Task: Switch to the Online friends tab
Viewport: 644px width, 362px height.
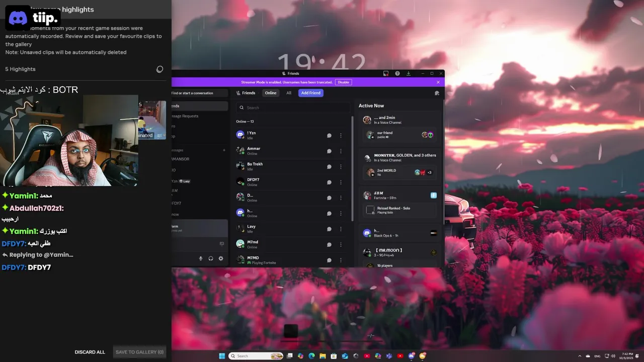Action: 271,93
